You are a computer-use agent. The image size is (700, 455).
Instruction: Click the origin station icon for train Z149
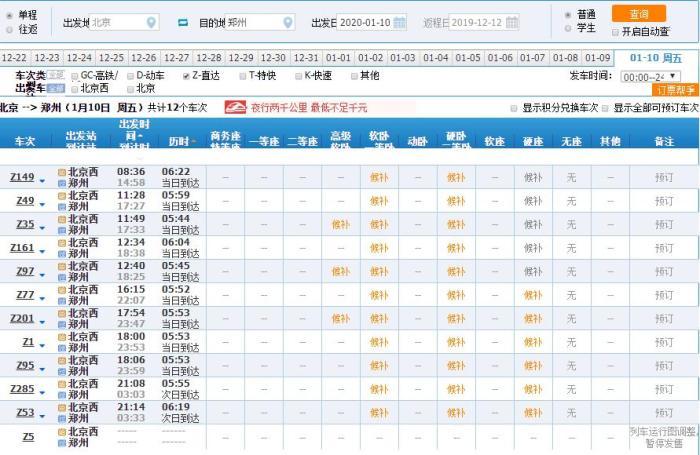(62, 172)
